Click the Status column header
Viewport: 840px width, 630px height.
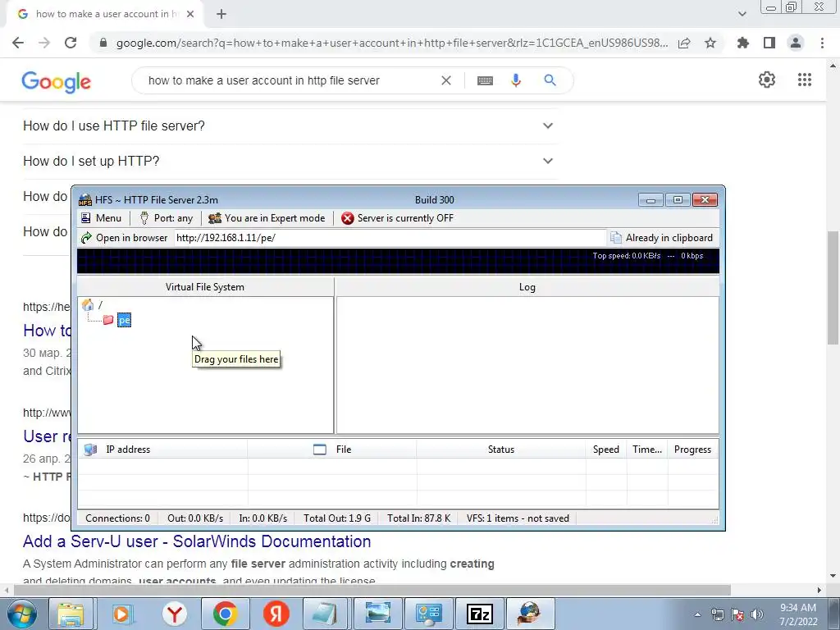[501, 450]
